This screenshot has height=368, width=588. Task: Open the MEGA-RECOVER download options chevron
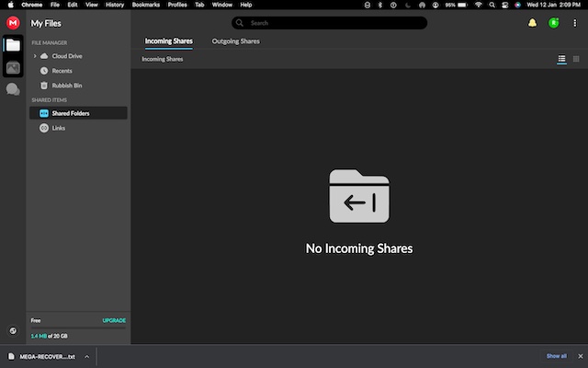coord(86,356)
